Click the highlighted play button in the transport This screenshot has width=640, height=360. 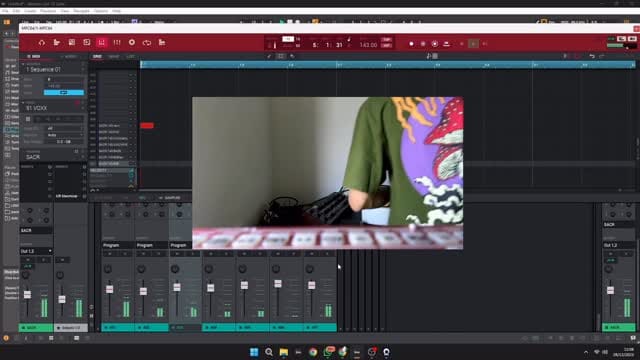(473, 44)
